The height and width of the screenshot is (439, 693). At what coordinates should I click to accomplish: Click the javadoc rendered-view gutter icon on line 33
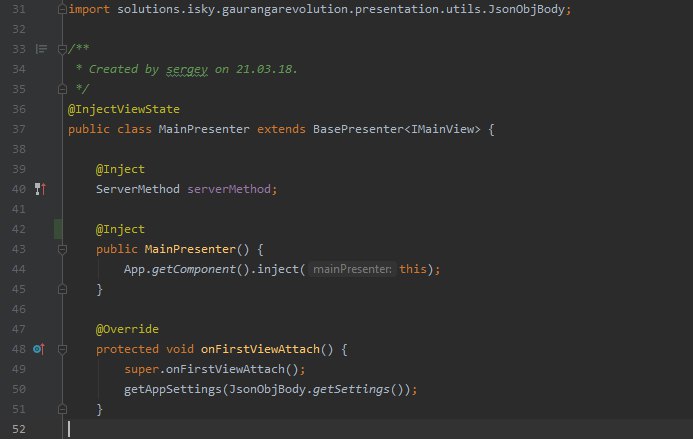[x=41, y=49]
